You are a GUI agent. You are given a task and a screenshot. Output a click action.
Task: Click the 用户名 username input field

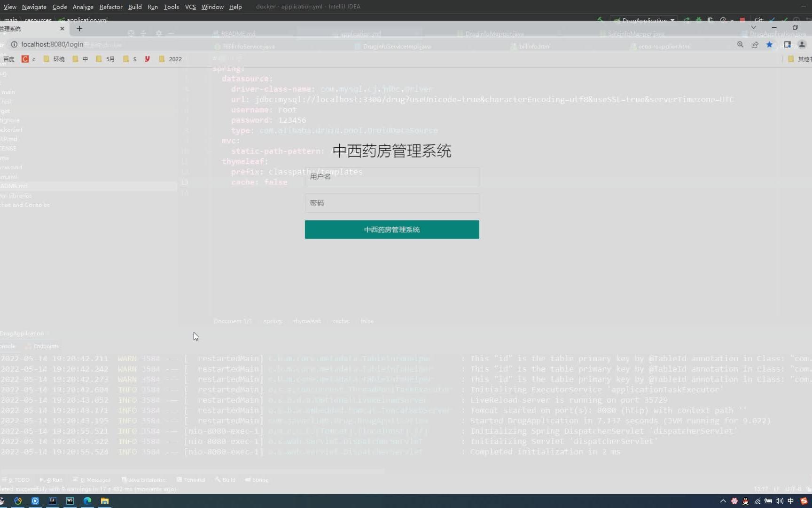click(x=391, y=176)
